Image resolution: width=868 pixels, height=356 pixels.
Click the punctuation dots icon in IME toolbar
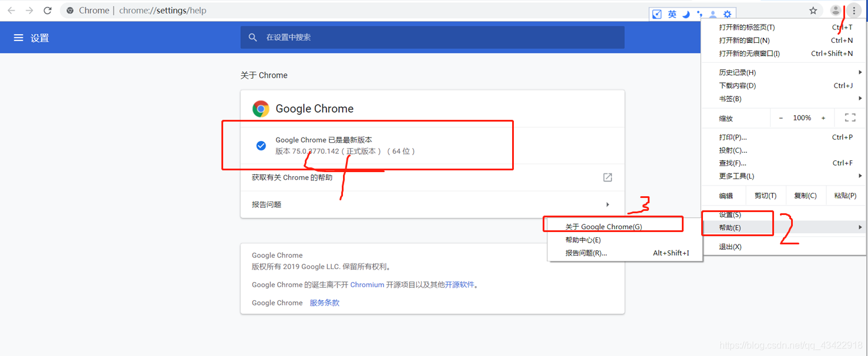click(699, 14)
